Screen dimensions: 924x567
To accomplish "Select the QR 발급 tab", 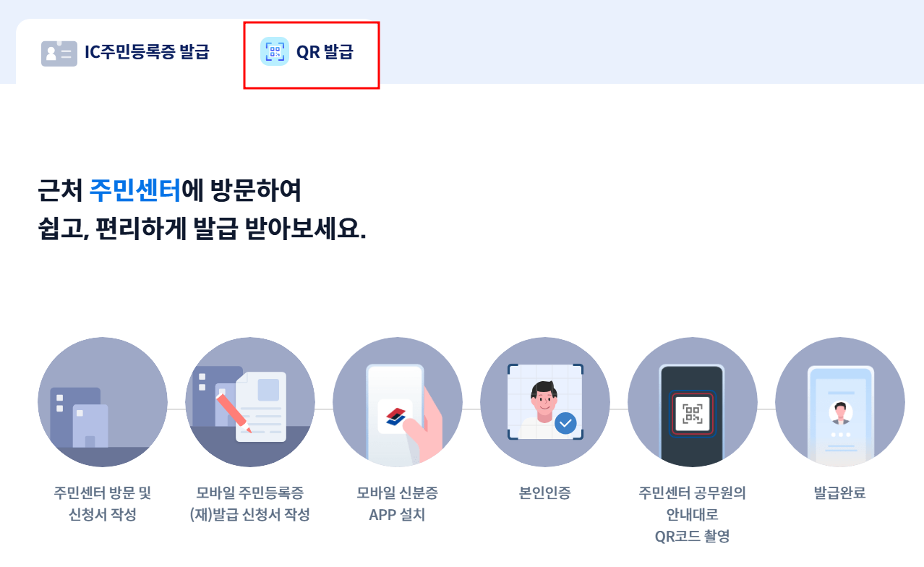I will 311,54.
